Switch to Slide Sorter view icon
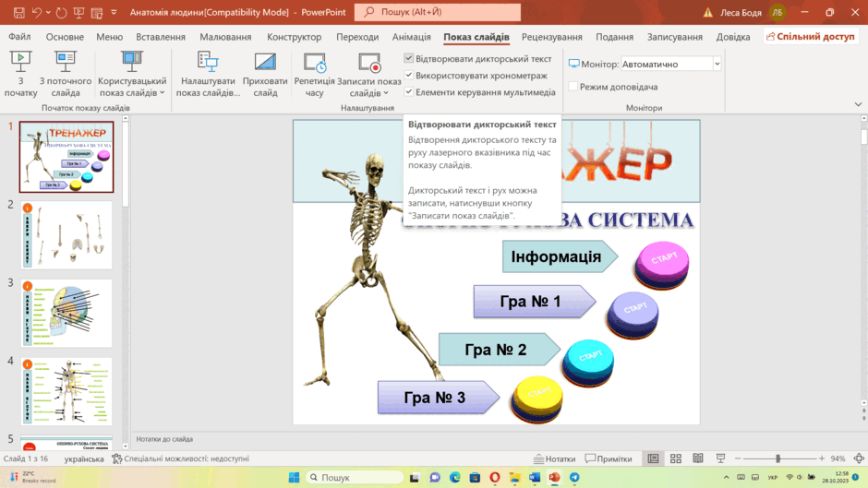 click(676, 458)
